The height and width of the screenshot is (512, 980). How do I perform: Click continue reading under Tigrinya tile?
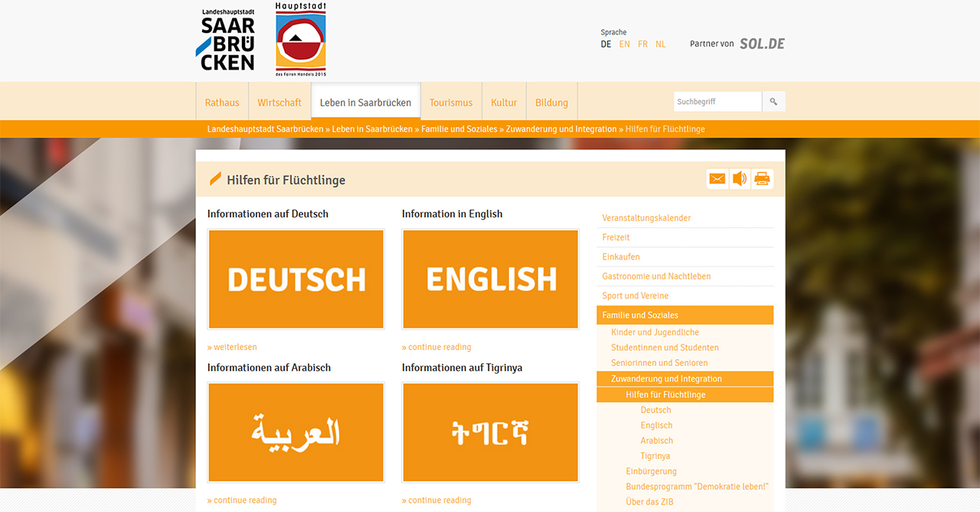[x=436, y=500]
